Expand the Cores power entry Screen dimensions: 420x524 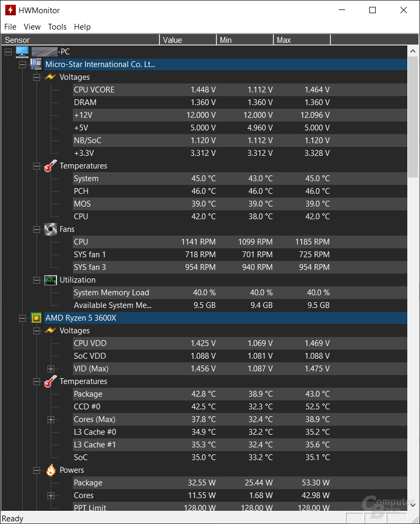(51, 496)
